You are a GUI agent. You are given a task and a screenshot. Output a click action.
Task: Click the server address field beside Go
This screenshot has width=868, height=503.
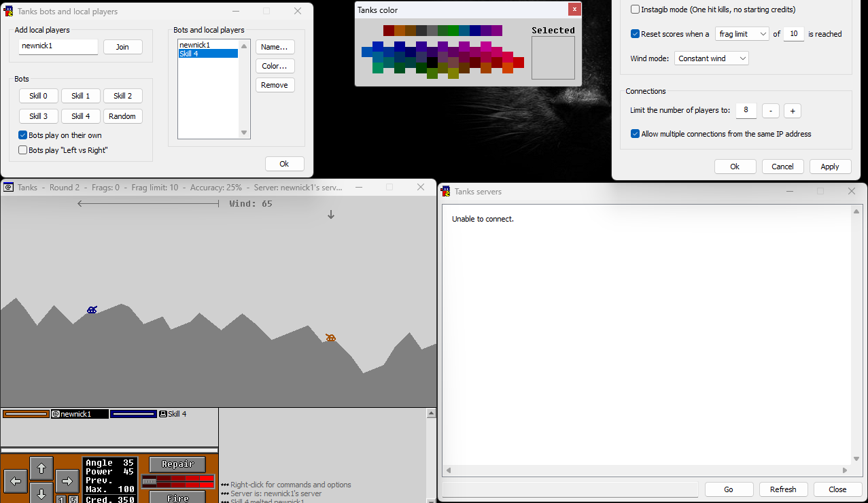[x=570, y=489]
